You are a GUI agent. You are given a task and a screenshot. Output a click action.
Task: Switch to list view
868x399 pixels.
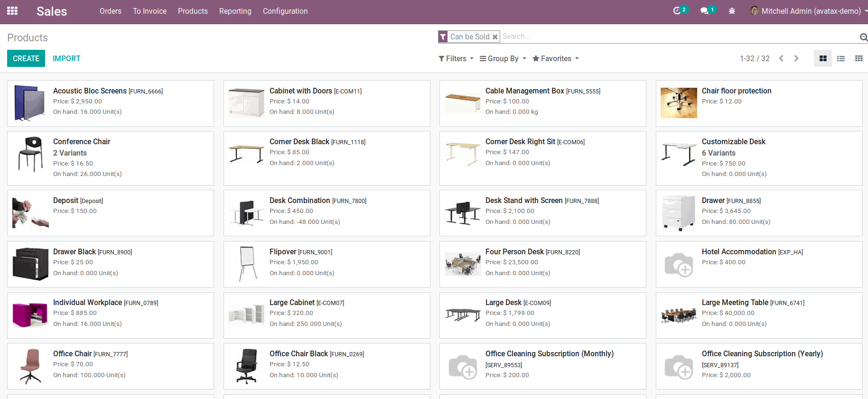841,58
